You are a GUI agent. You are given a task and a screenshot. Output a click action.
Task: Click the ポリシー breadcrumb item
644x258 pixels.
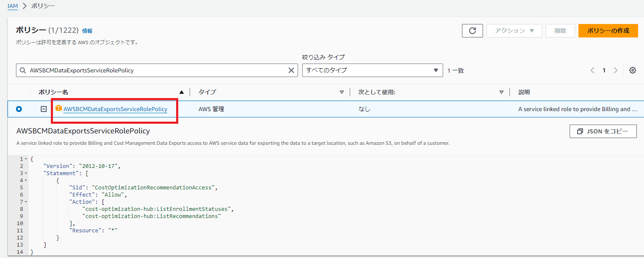pos(43,6)
